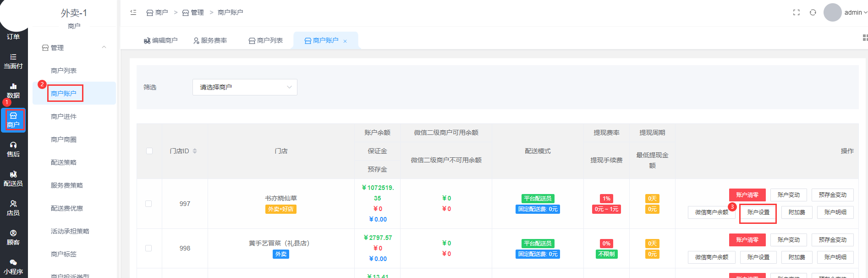Click the balance ¥2797.57 of store 998
The height and width of the screenshot is (278, 868).
[378, 238]
